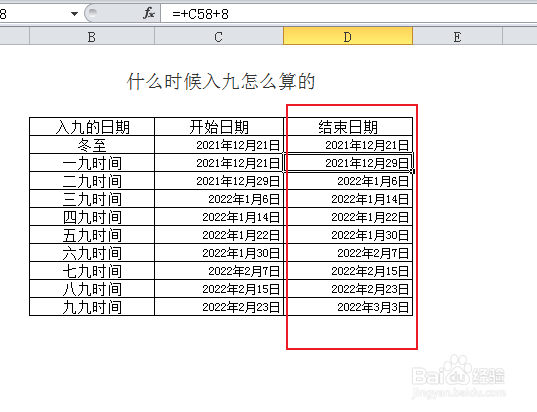The width and height of the screenshot is (537, 412).
Task: Select start date cell in 八九时间 row
Action: pyautogui.click(x=219, y=289)
